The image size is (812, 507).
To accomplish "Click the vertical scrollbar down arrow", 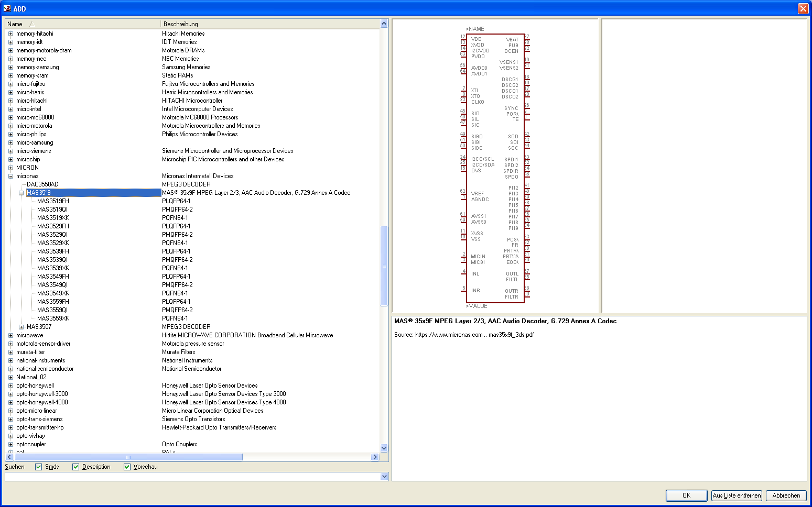I will (x=384, y=448).
